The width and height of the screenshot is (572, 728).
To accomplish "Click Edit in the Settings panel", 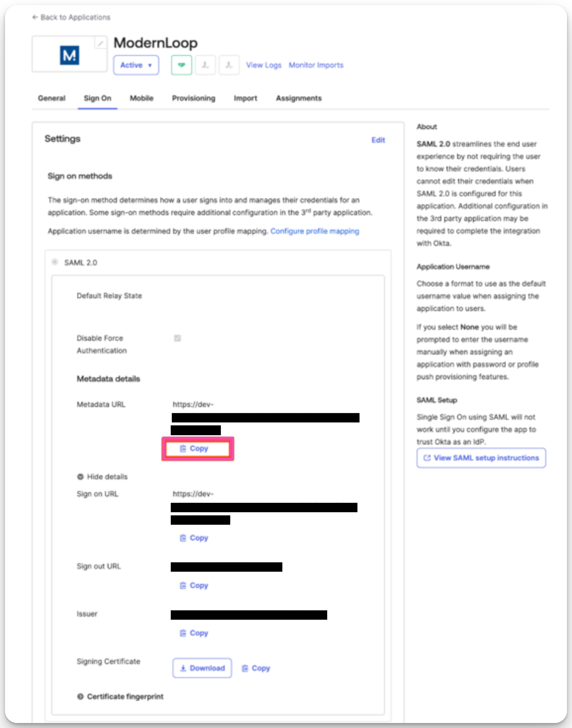I will click(x=378, y=140).
